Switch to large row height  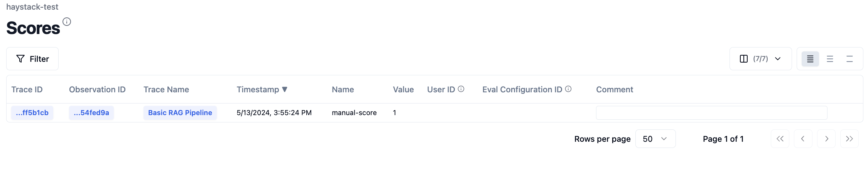tap(849, 59)
